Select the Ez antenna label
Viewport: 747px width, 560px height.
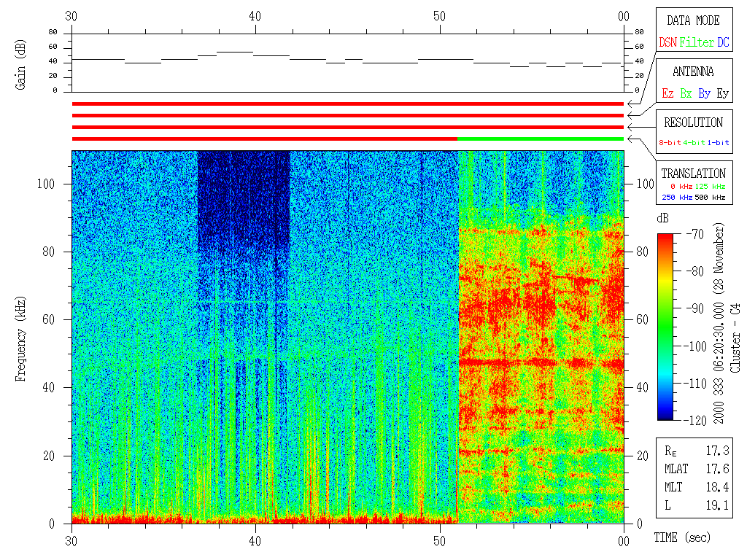pos(667,94)
